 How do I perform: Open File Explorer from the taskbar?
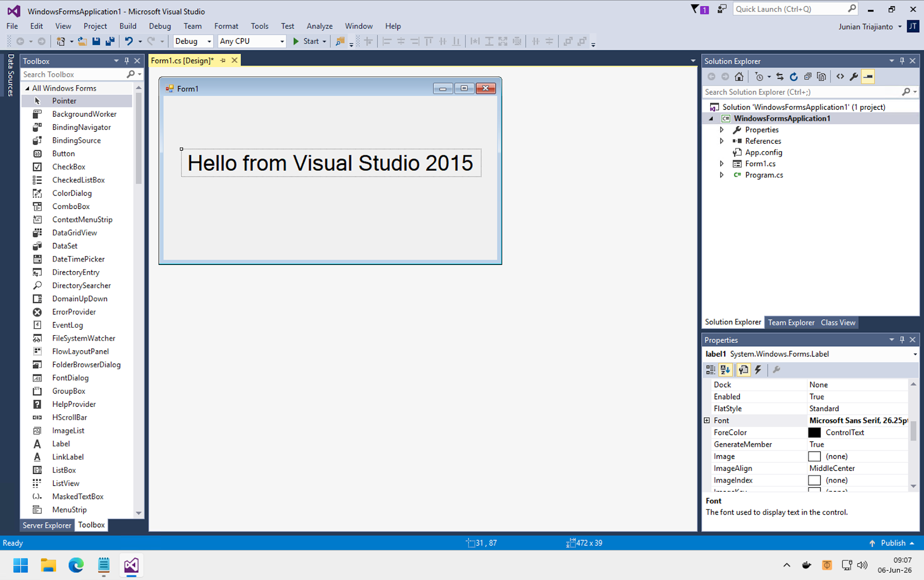(x=49, y=565)
